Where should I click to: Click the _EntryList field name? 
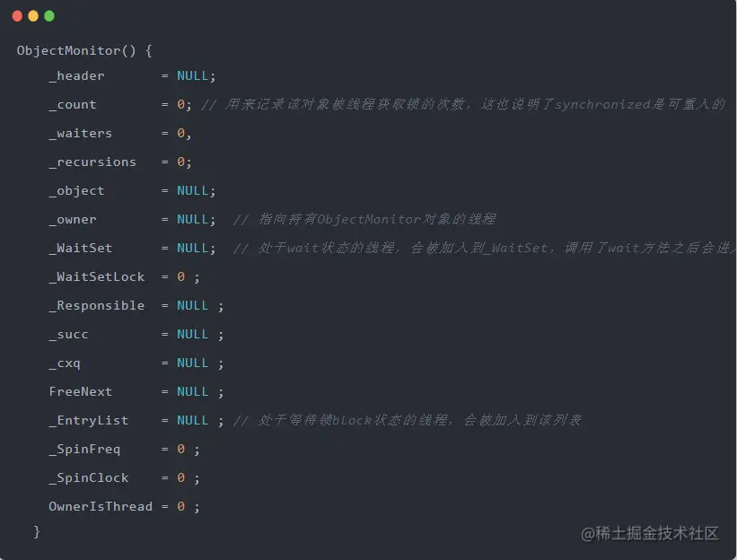pyautogui.click(x=88, y=421)
